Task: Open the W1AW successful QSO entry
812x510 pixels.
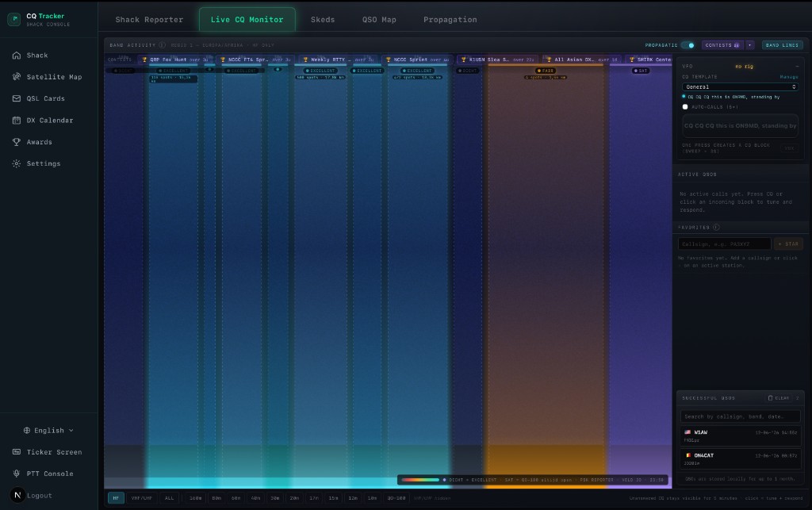Action: tap(741, 436)
